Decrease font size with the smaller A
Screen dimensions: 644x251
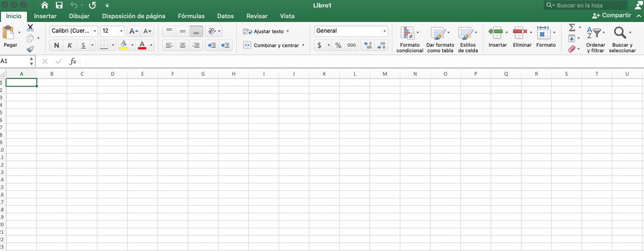149,31
